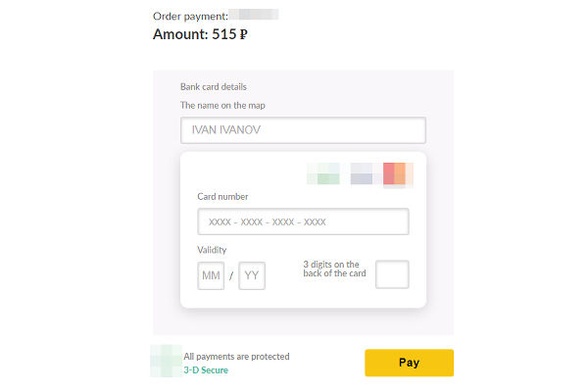The image size is (588, 392).
Task: Click the Validity label
Action: click(x=212, y=250)
